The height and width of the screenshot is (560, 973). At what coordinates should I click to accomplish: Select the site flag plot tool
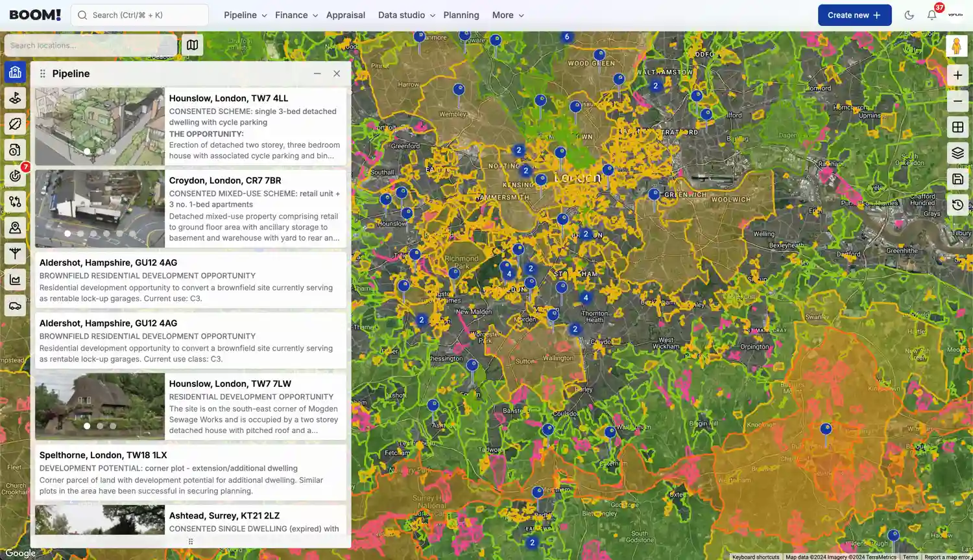15,98
